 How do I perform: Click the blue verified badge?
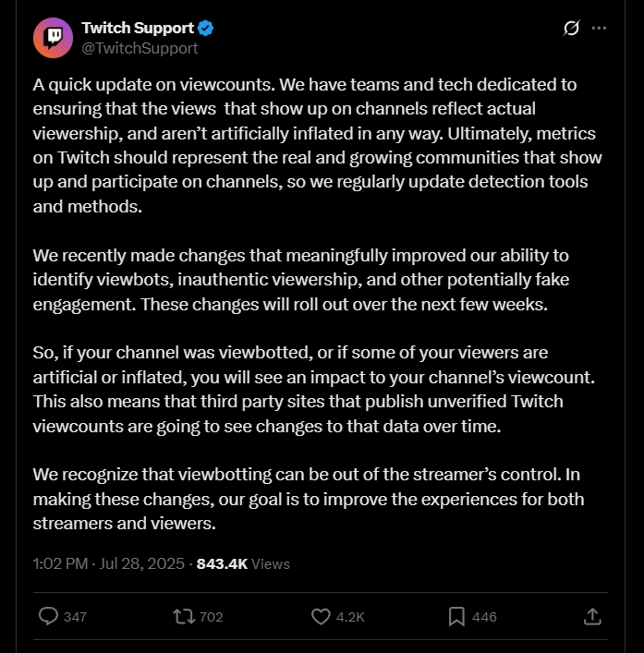(x=207, y=29)
